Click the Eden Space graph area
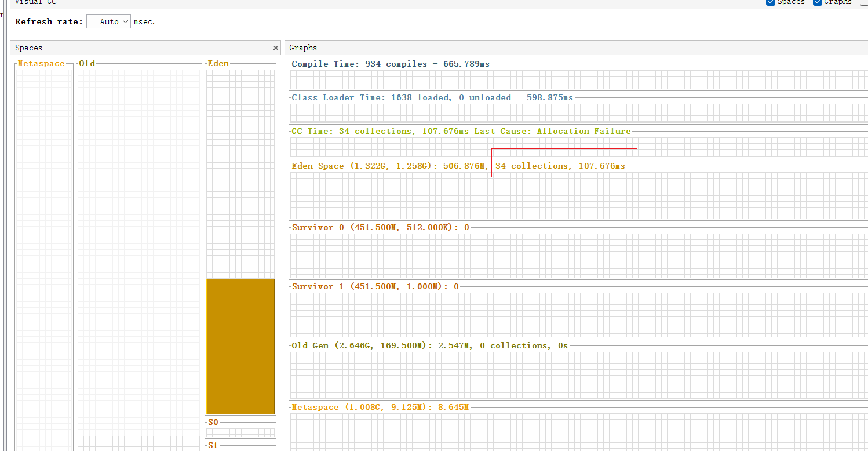The width and height of the screenshot is (868, 451). click(x=578, y=195)
